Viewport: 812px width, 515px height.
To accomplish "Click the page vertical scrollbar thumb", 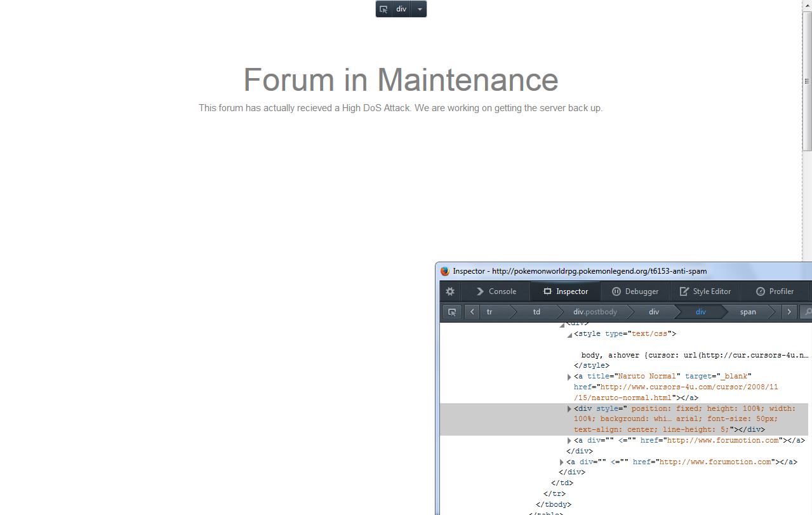I will [x=807, y=81].
